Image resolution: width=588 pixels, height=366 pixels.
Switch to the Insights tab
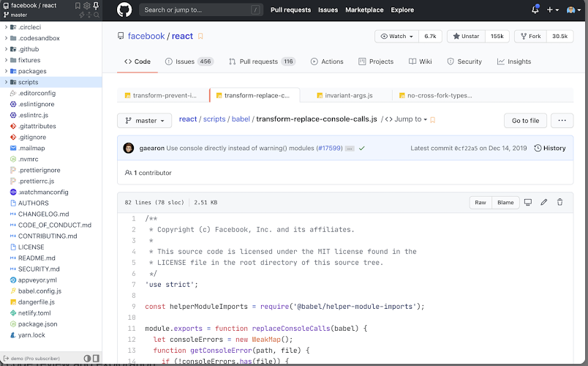(x=514, y=61)
